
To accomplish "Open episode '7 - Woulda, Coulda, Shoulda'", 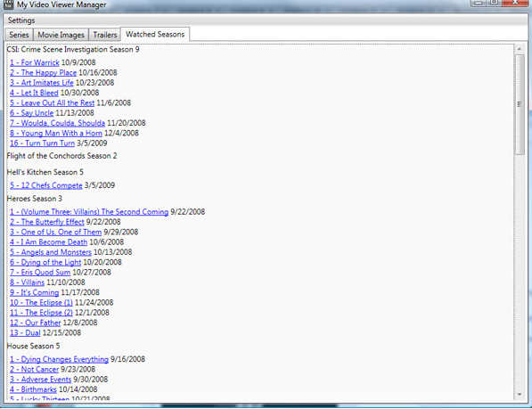I will [57, 123].
